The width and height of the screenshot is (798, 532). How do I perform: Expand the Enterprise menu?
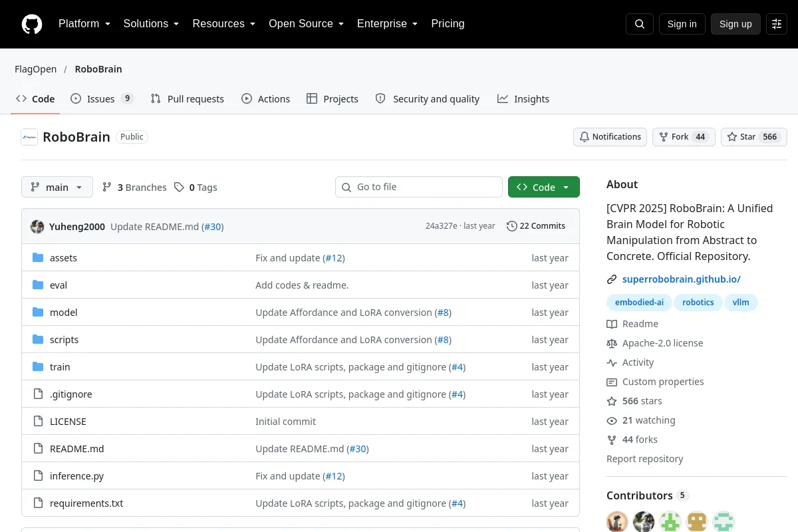[388, 24]
